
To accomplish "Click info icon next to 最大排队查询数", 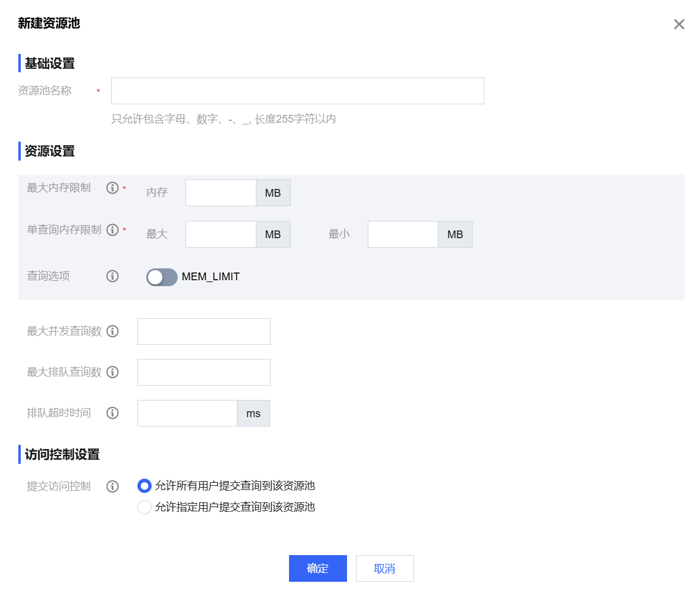I will point(113,372).
